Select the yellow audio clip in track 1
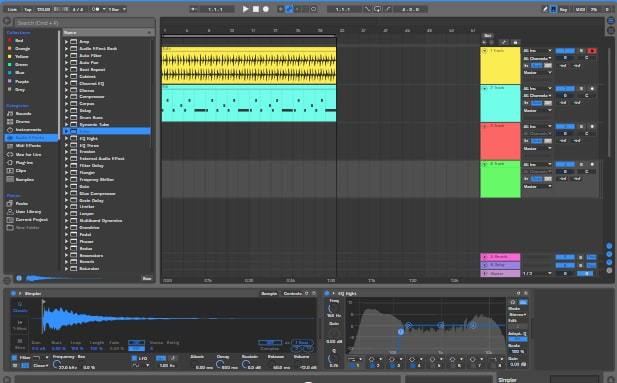This screenshot has height=383, width=617. tap(249, 65)
